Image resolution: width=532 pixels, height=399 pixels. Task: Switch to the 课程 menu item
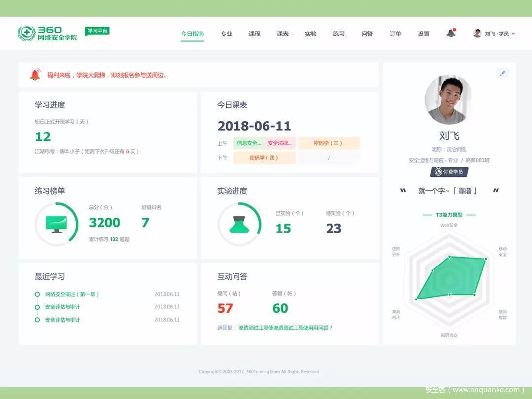tap(254, 34)
